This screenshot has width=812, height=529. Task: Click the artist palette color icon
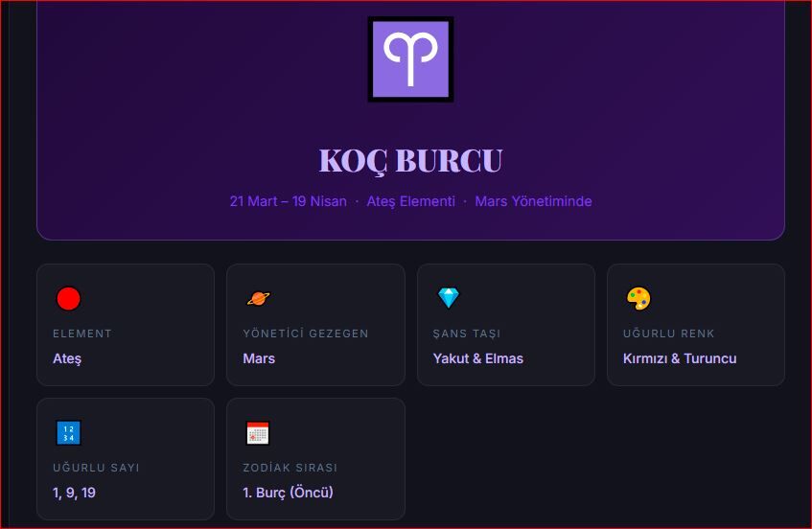pos(638,298)
